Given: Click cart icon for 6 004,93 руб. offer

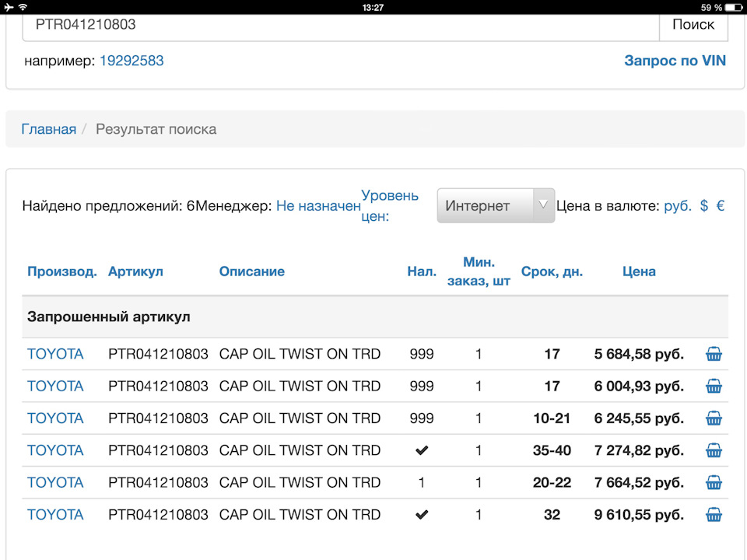Looking at the screenshot, I should (714, 387).
